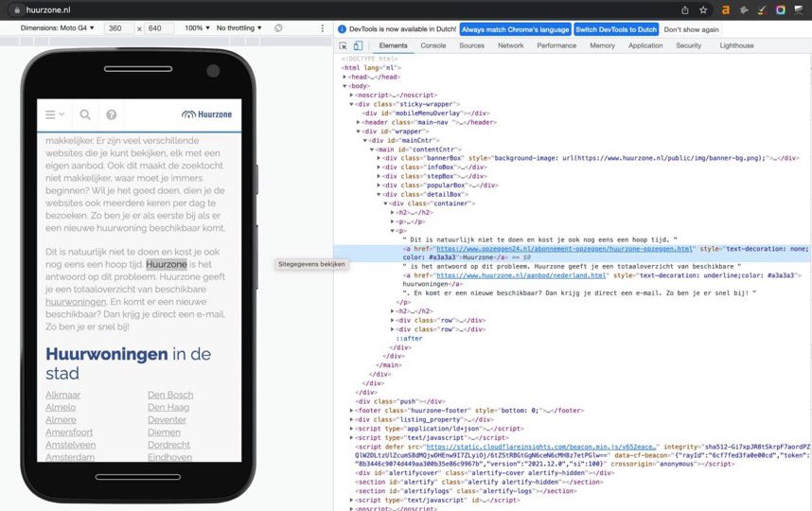Click the Huurzone logo on the mobile site
Image resolution: width=812 pixels, height=511 pixels.
point(206,115)
